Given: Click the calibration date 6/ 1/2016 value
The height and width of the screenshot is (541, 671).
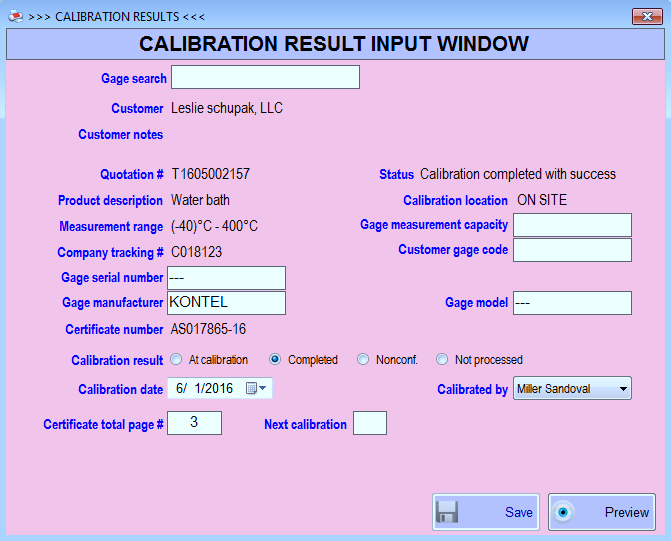Looking at the screenshot, I should click(x=205, y=388).
